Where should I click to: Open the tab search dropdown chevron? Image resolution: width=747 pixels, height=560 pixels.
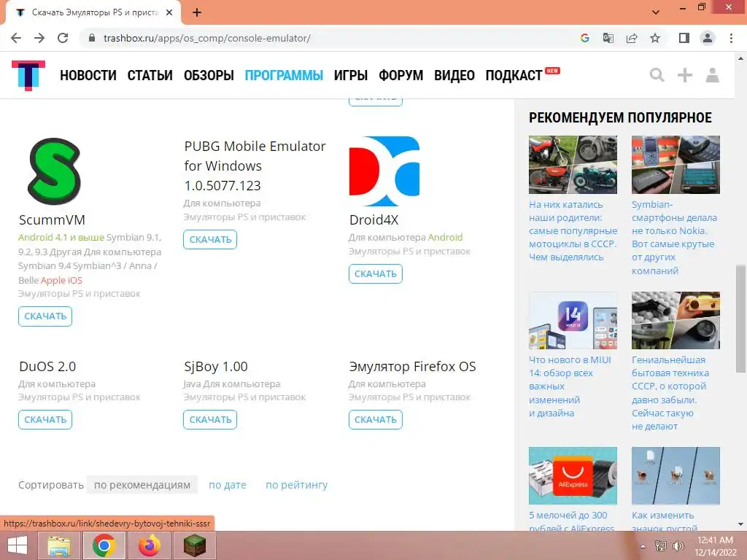(656, 12)
